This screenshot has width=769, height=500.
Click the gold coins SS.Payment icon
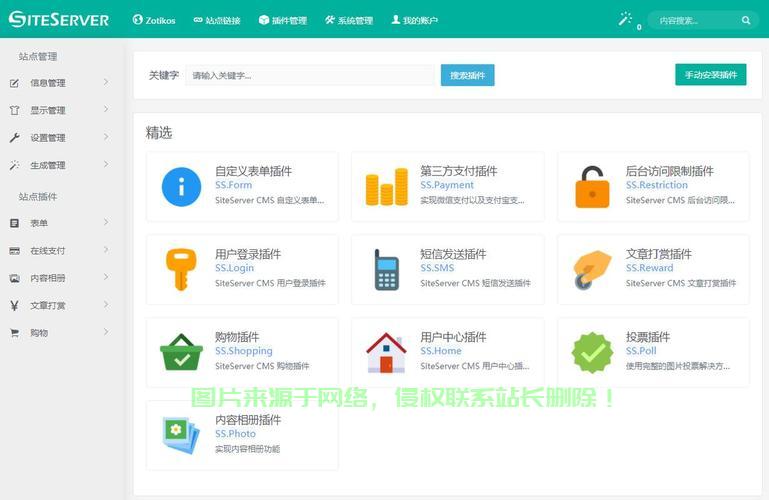(x=386, y=186)
